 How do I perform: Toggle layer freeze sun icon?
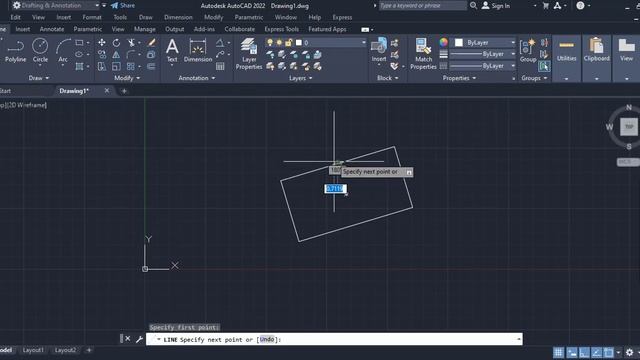click(x=279, y=42)
